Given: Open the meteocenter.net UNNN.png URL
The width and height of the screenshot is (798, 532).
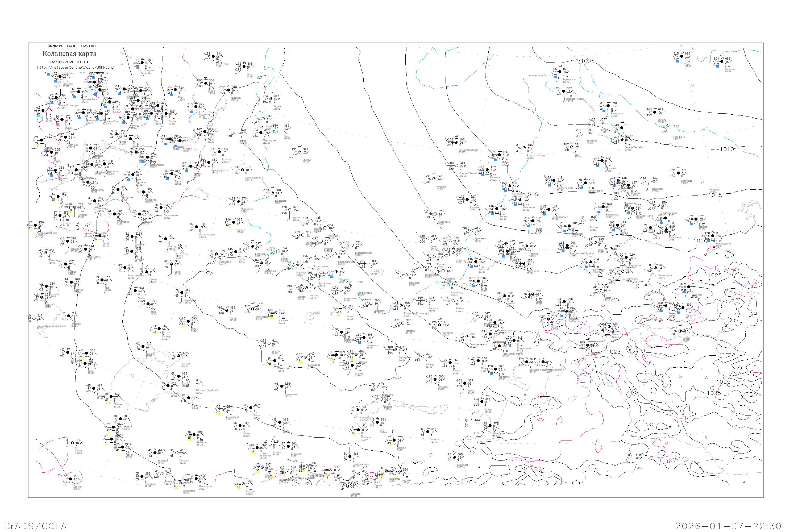Looking at the screenshot, I should (x=75, y=67).
